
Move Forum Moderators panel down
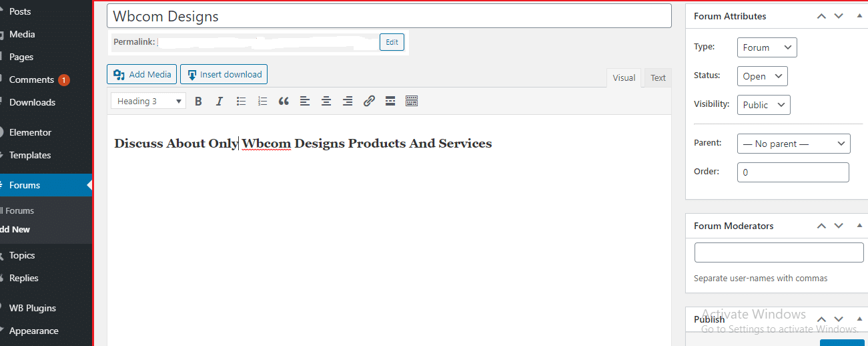click(x=839, y=226)
